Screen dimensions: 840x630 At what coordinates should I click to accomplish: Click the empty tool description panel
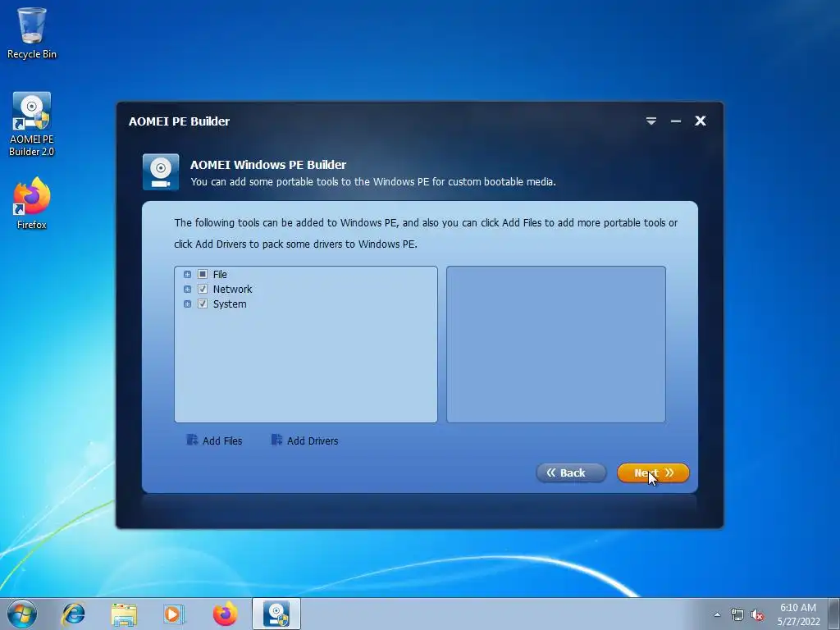[x=556, y=345]
